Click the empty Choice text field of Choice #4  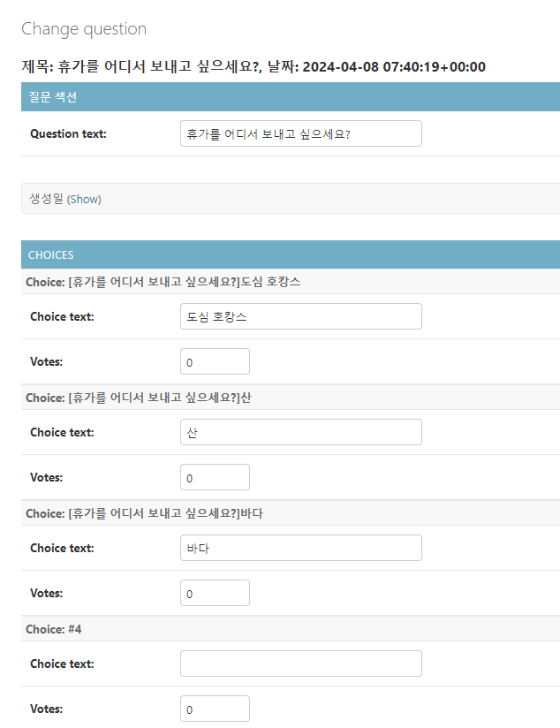pos(300,664)
